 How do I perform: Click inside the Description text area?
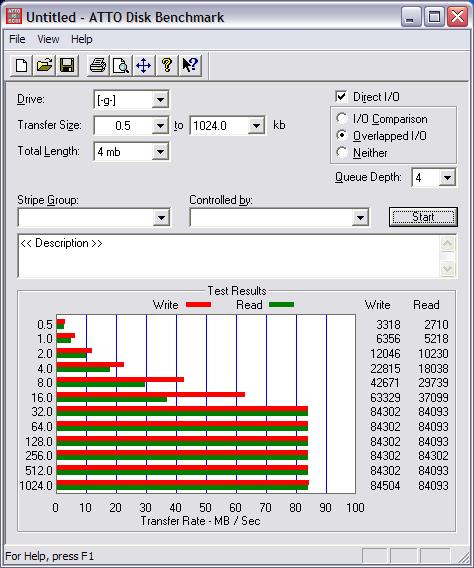(229, 256)
